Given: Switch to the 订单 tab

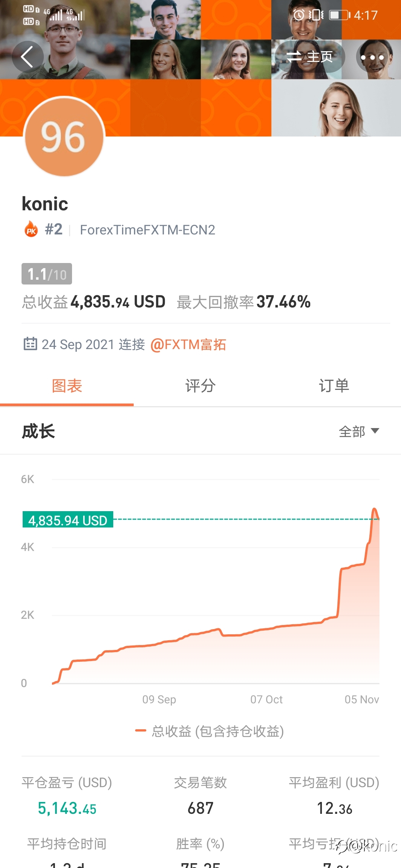Looking at the screenshot, I should [x=334, y=386].
